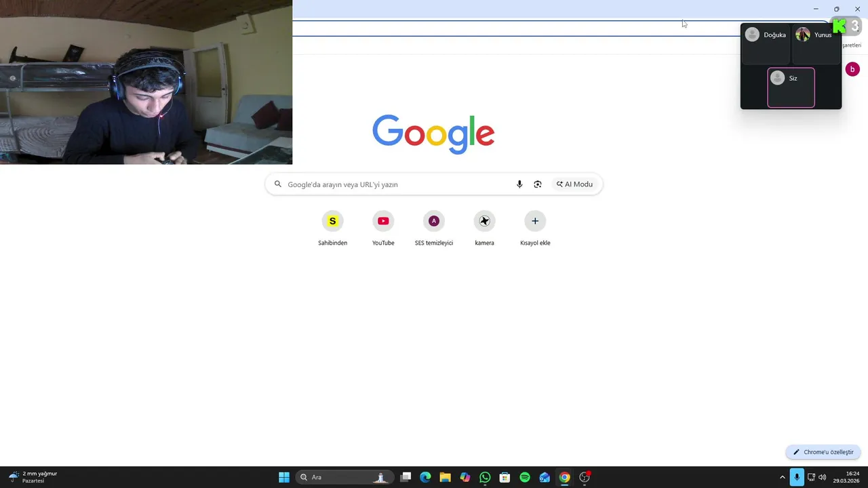This screenshot has width=868, height=488.
Task: Open the Windows Start menu
Action: (x=284, y=477)
